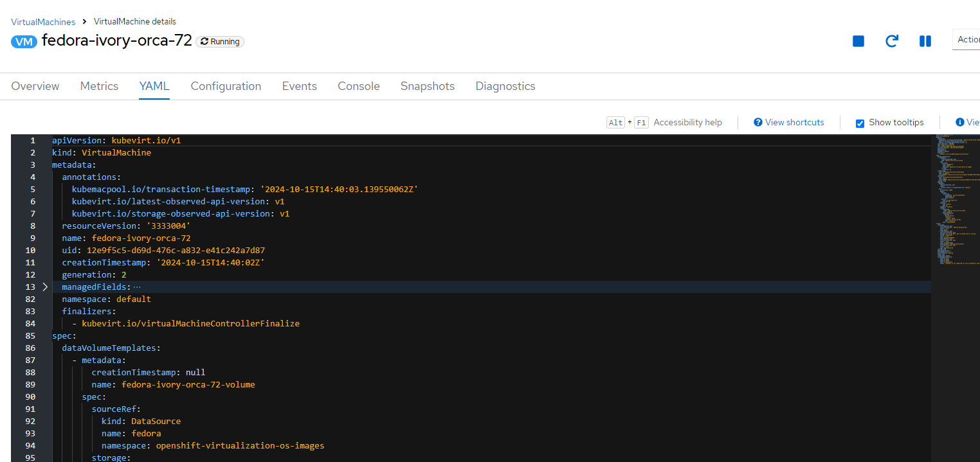Image resolution: width=980 pixels, height=462 pixels.
Task: Pause the VM with the pause icon
Action: pos(925,41)
